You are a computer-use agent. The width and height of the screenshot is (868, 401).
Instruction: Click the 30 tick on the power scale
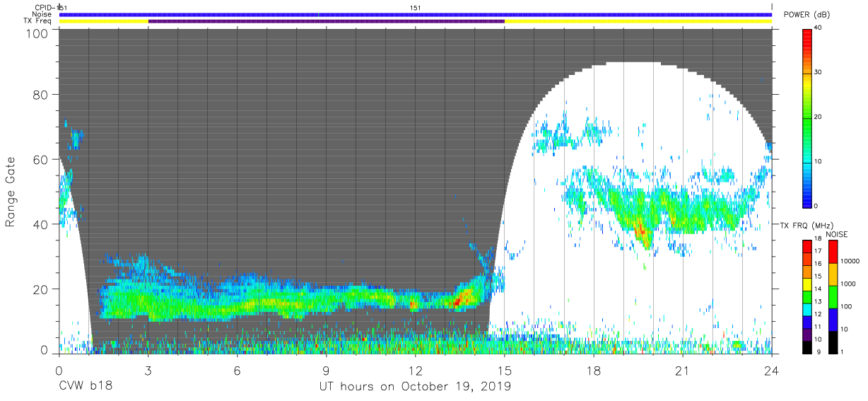[819, 73]
